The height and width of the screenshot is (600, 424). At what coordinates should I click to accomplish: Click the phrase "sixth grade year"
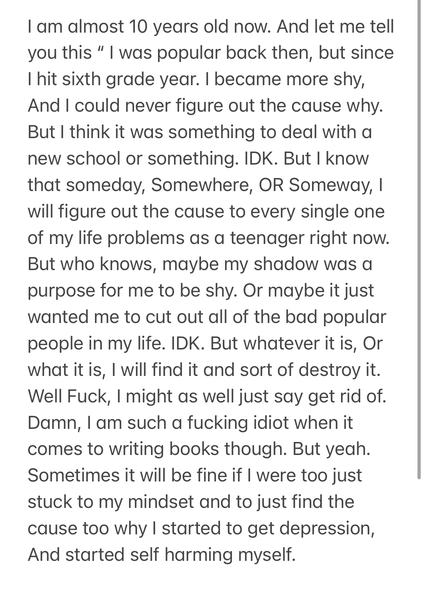click(129, 80)
